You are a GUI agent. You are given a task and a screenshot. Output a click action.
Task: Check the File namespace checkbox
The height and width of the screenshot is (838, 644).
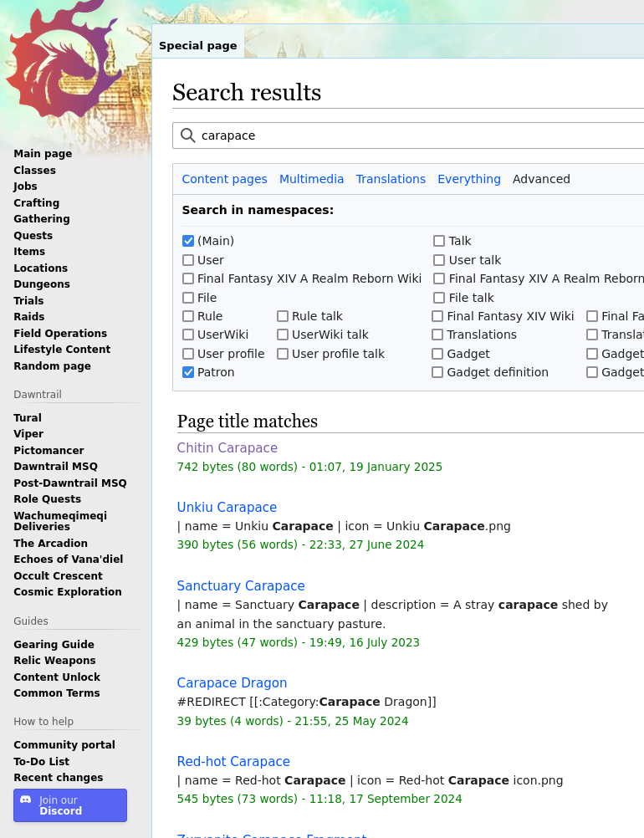click(188, 298)
